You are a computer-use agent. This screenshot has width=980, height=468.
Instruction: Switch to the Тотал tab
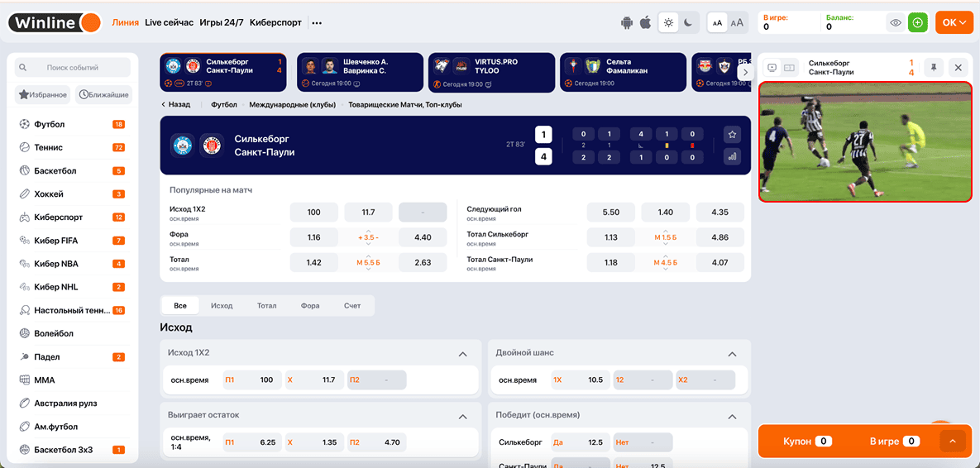tap(266, 306)
